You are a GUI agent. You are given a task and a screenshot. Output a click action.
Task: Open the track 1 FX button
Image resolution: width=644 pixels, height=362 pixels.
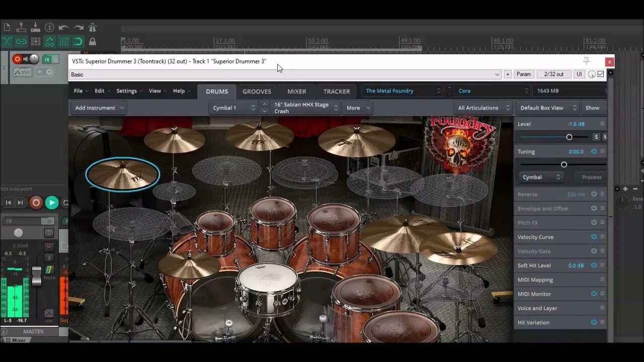(47, 59)
